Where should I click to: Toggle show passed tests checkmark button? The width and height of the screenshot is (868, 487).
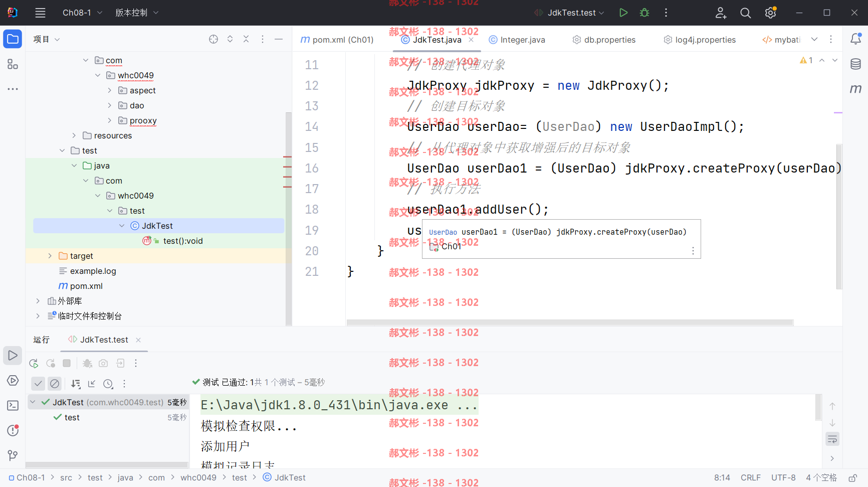tap(38, 384)
